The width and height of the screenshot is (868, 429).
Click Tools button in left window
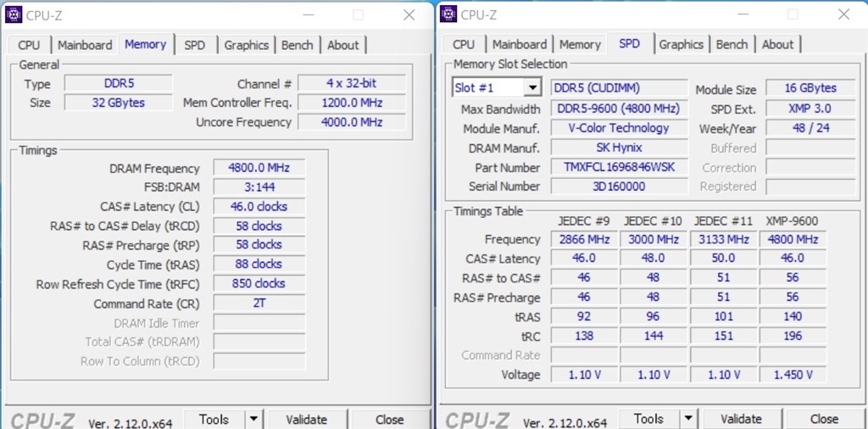214,420
